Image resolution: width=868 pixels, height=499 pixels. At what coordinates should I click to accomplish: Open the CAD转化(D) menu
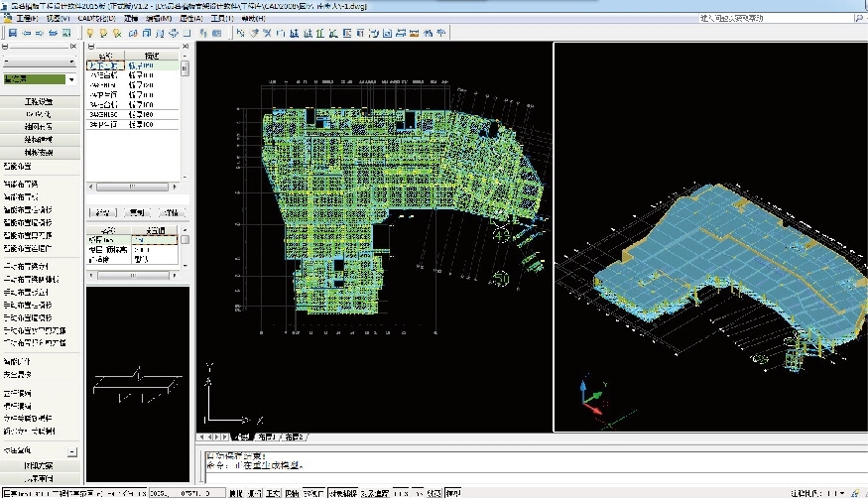click(96, 19)
